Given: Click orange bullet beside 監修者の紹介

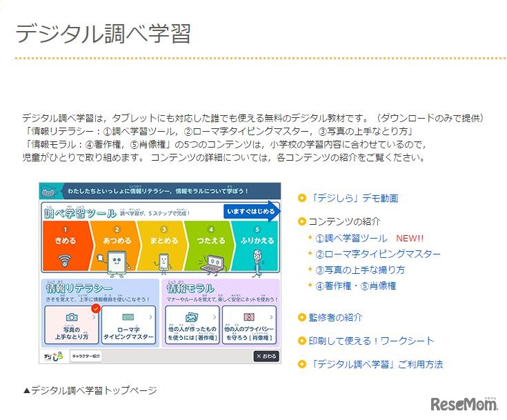Looking at the screenshot, I should tap(301, 317).
